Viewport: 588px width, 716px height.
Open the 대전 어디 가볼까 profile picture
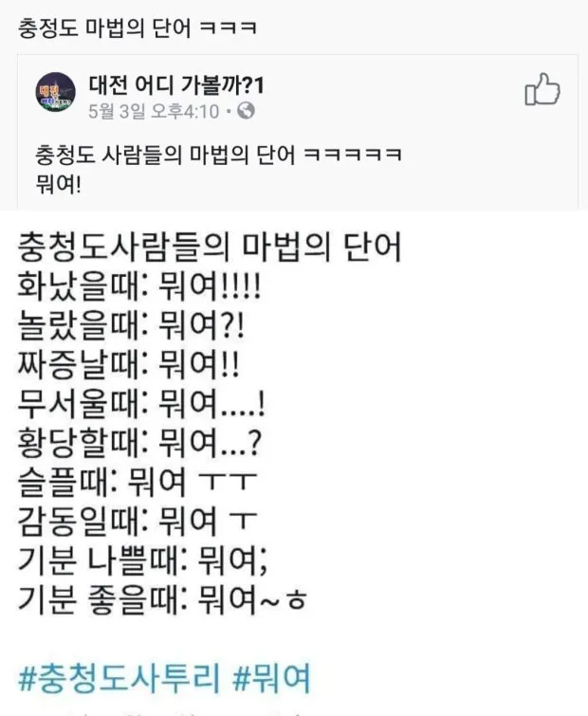click(56, 92)
